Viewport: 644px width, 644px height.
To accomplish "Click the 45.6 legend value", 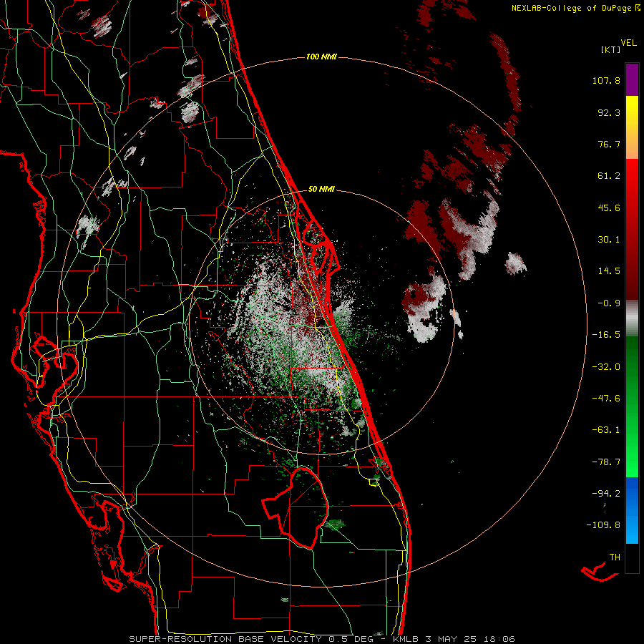I will point(609,208).
